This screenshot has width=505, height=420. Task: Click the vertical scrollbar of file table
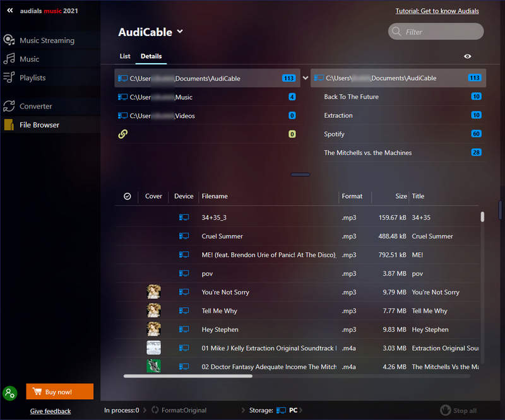click(x=482, y=216)
